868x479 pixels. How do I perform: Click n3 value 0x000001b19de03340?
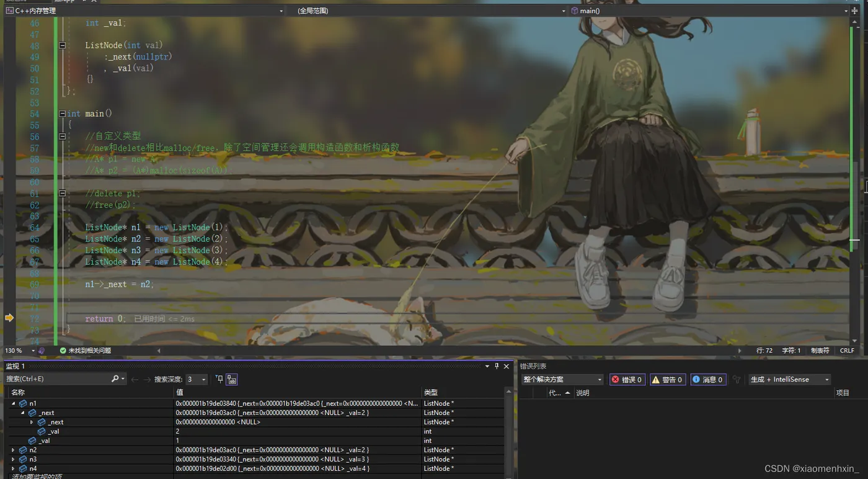206,459
